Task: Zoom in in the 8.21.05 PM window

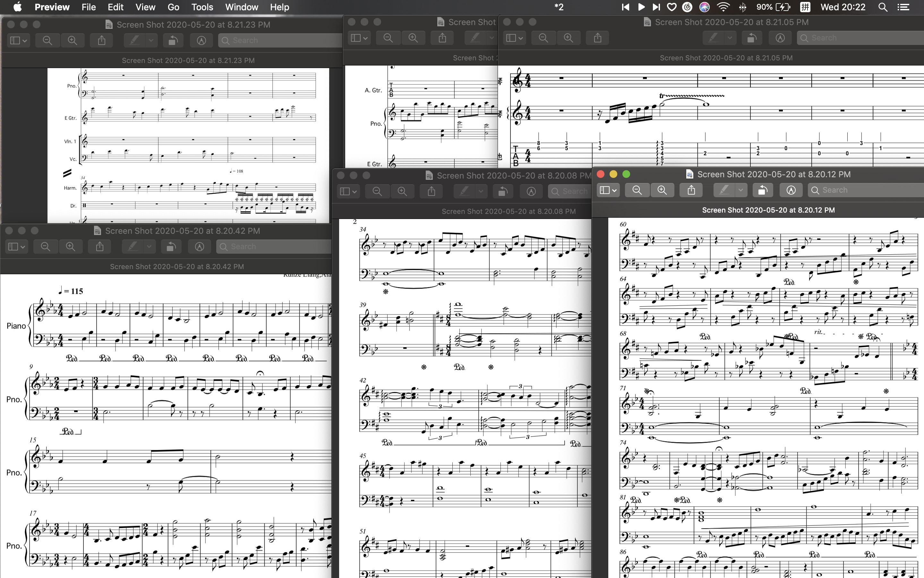Action: [x=568, y=38]
